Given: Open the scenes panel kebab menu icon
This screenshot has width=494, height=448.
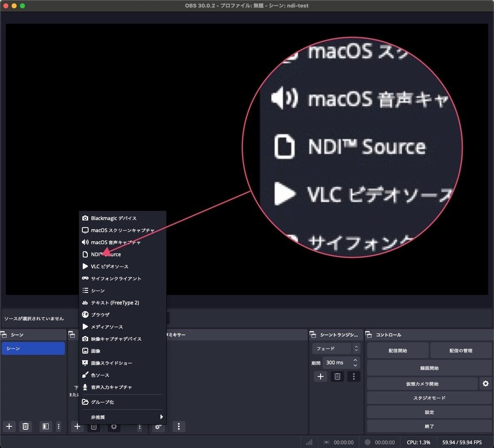Looking at the screenshot, I should click(59, 426).
